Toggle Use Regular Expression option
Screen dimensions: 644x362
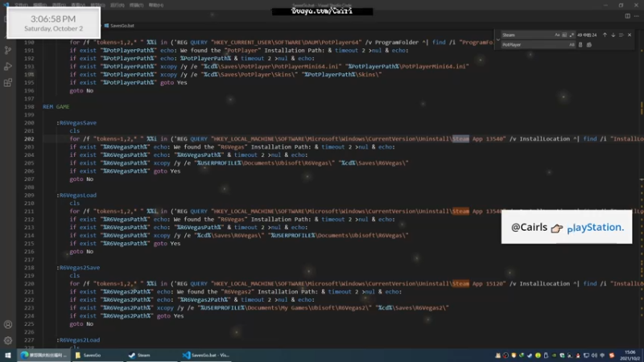click(572, 35)
